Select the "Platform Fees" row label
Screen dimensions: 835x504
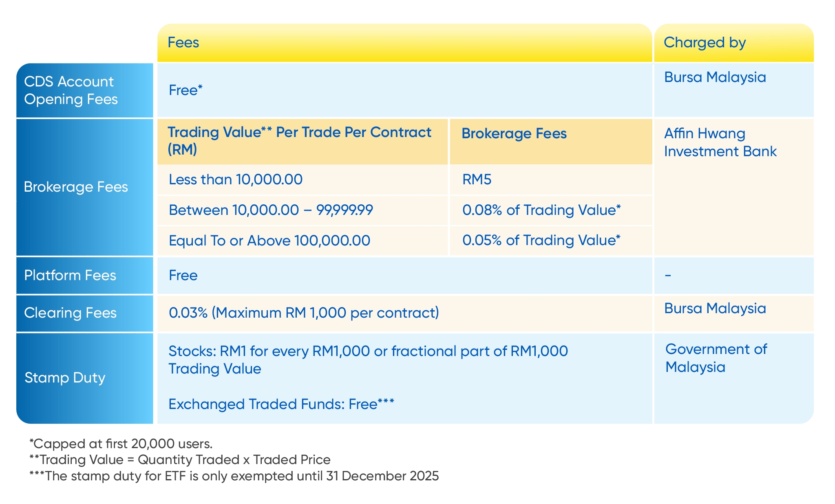pyautogui.click(x=70, y=276)
